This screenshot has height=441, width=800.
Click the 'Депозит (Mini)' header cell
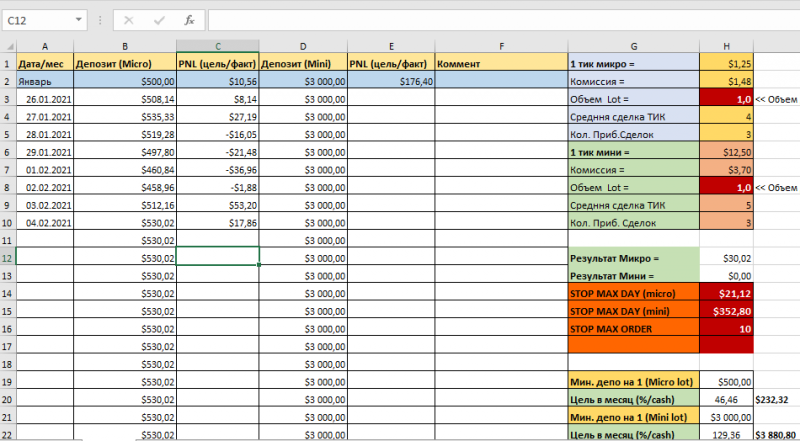303,63
